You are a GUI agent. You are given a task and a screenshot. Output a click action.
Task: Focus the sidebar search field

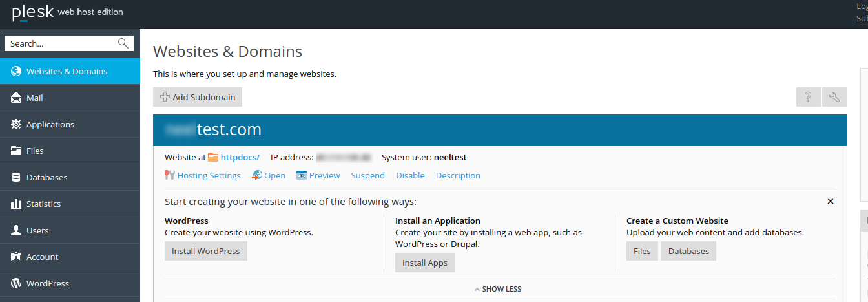(x=61, y=43)
